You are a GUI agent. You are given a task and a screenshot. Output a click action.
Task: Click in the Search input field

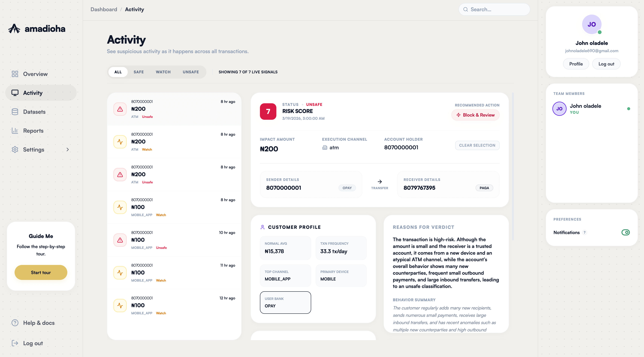click(x=494, y=10)
